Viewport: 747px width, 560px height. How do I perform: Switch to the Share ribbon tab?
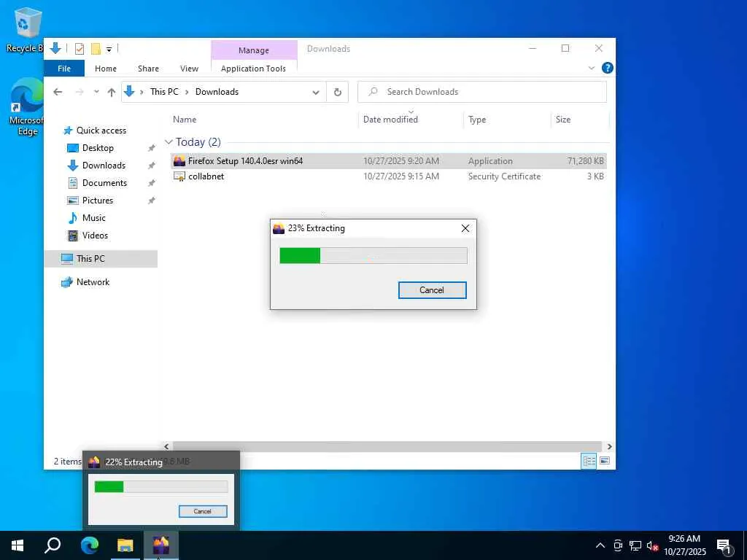[149, 69]
